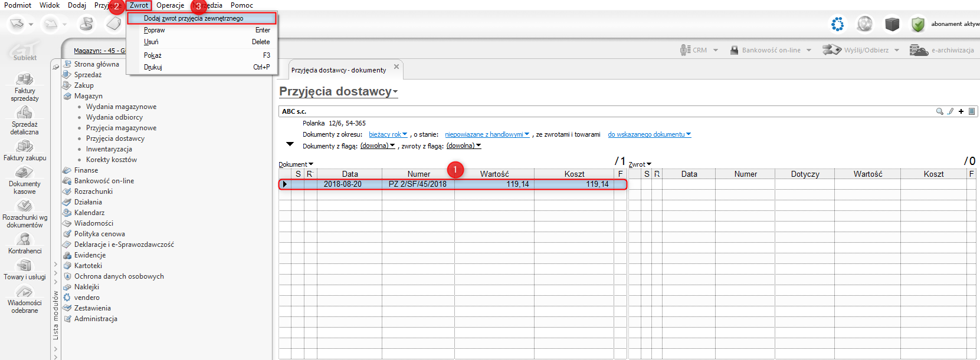Open the Sprzedaż detaliczna sidebar icon
980x360 pixels.
(x=25, y=120)
